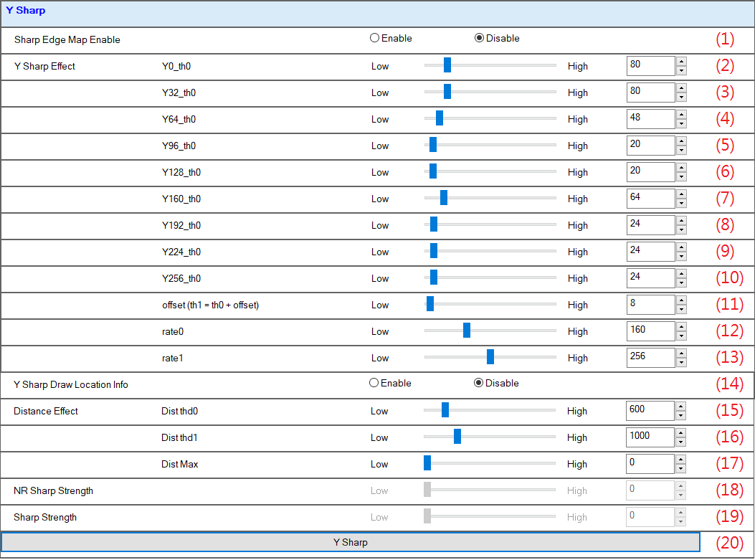This screenshot has height=560, width=755.
Task: Select Disable for Sharp Edge Map
Action: [479, 38]
